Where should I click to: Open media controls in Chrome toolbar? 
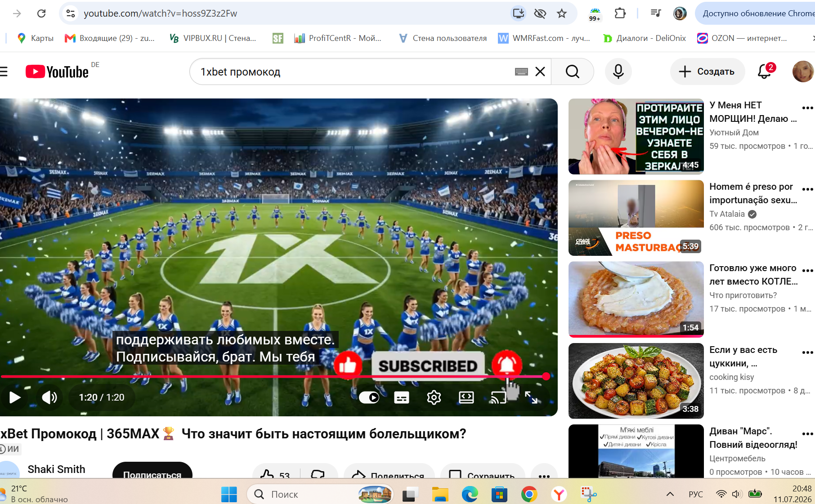point(656,13)
